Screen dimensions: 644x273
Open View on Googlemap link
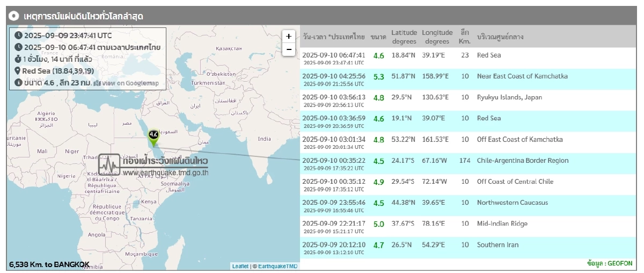[130, 83]
